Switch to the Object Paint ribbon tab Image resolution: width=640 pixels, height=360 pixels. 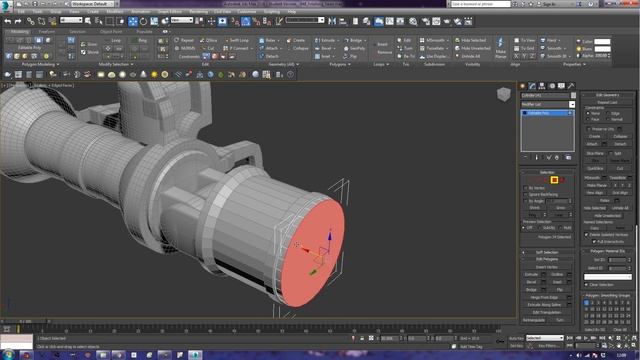(111, 31)
